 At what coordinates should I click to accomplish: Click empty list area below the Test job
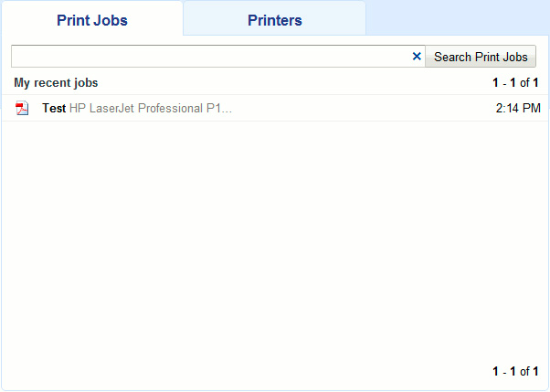pos(274,238)
